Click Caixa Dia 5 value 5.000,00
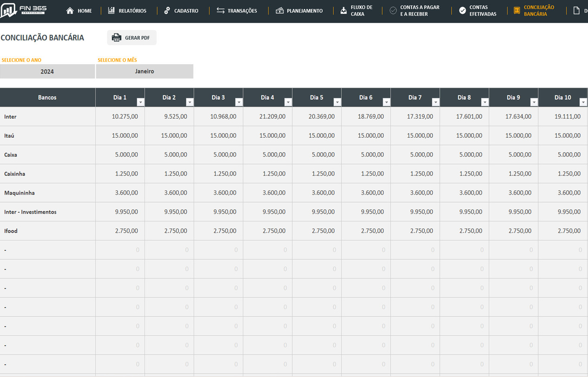Screen dimensions: 588x377 click(x=323, y=155)
